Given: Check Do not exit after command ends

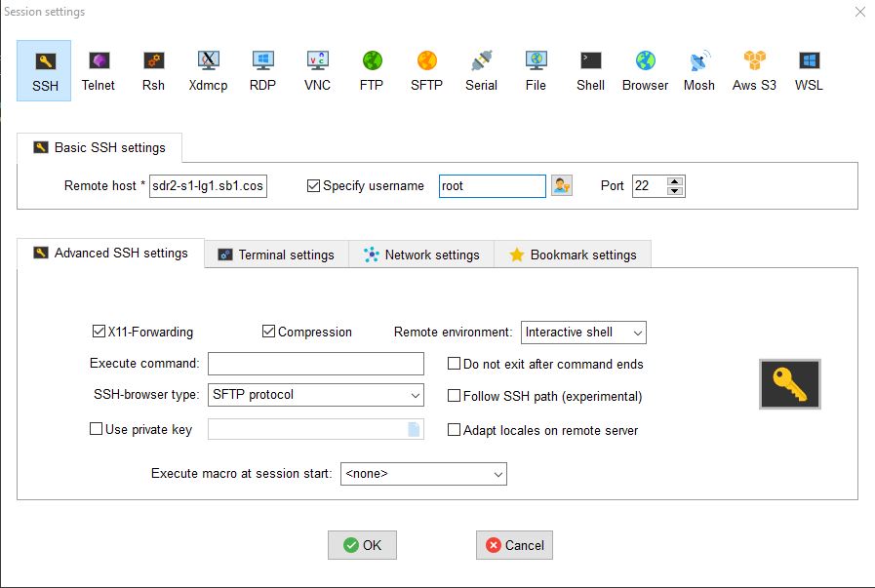Looking at the screenshot, I should tap(455, 364).
